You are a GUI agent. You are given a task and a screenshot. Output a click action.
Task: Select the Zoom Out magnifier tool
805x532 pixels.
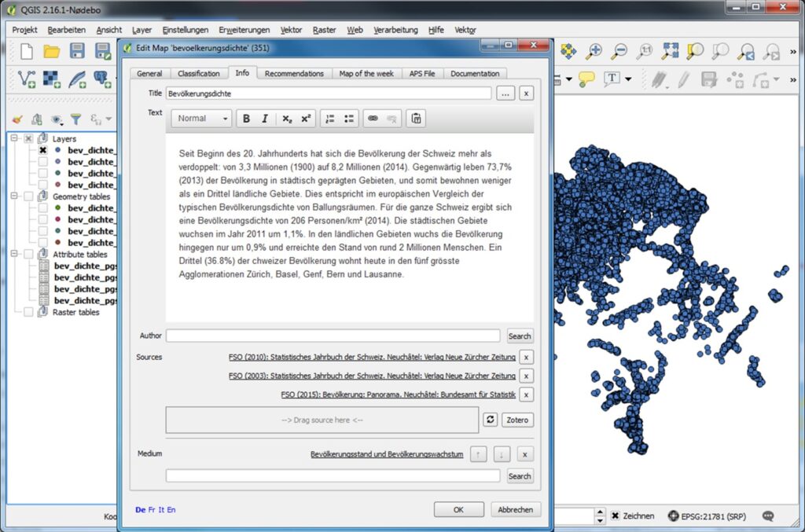[x=619, y=52]
